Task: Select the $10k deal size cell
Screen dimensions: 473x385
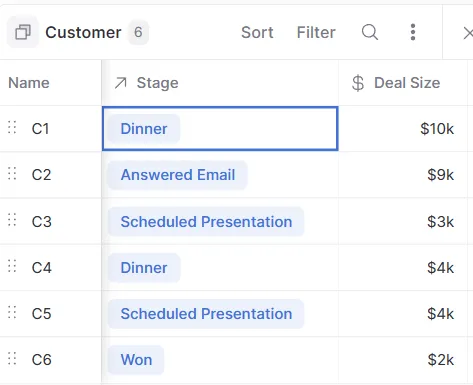Action: [403, 129]
